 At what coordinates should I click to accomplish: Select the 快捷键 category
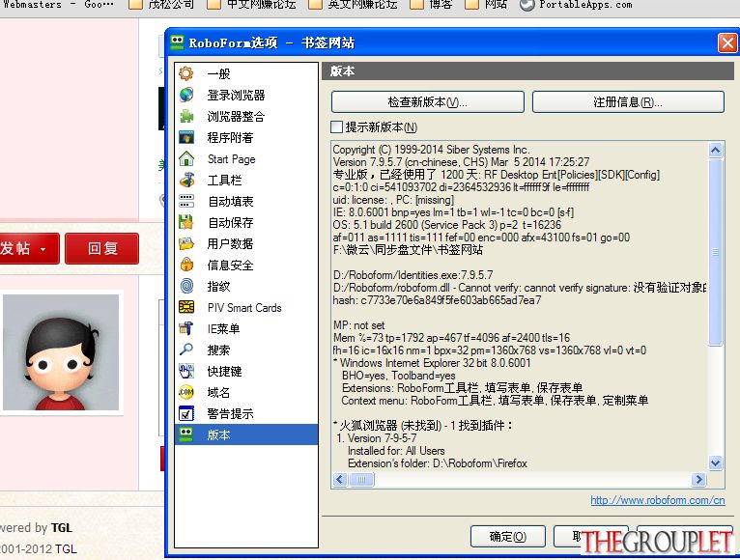[x=246, y=371]
